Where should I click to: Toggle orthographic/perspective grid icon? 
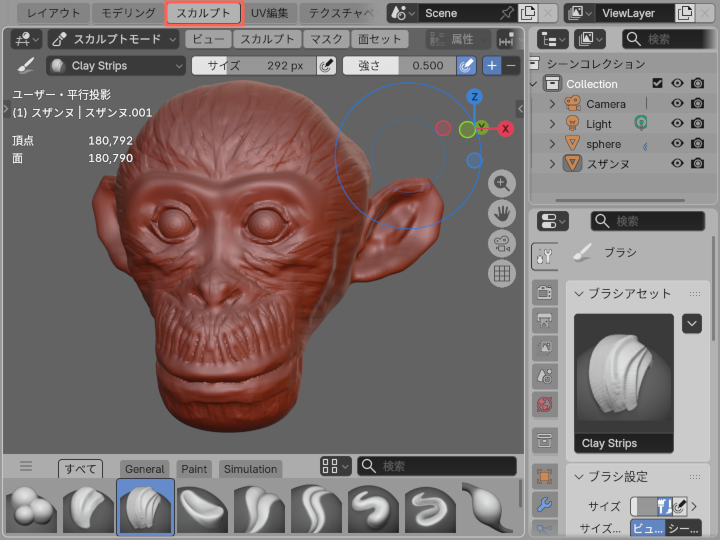click(501, 274)
